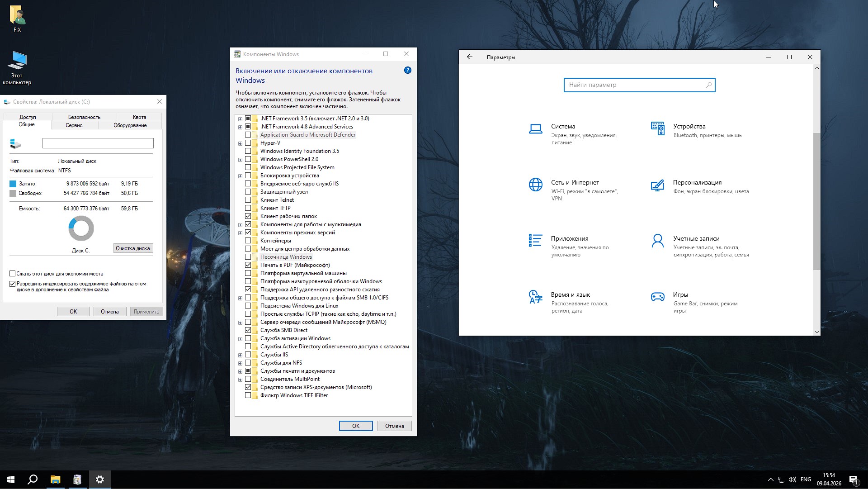The image size is (868, 489).
Task: Open the Устройства settings icon
Action: pyautogui.click(x=657, y=128)
